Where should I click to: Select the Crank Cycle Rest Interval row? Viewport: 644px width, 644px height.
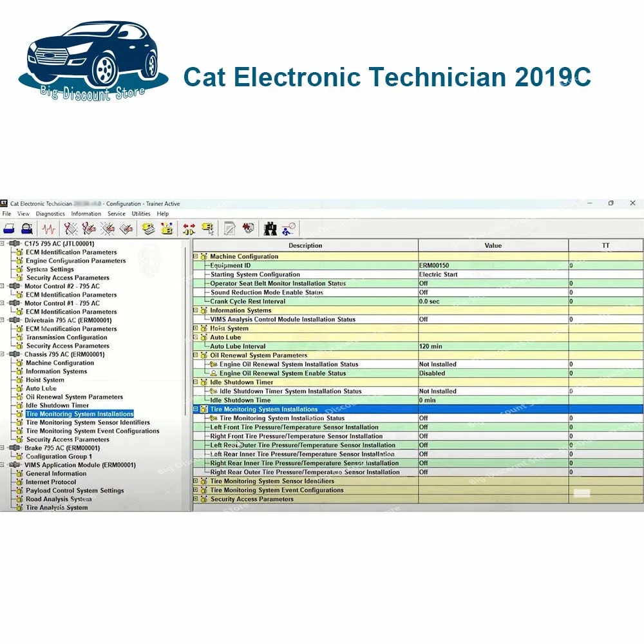tap(418, 301)
